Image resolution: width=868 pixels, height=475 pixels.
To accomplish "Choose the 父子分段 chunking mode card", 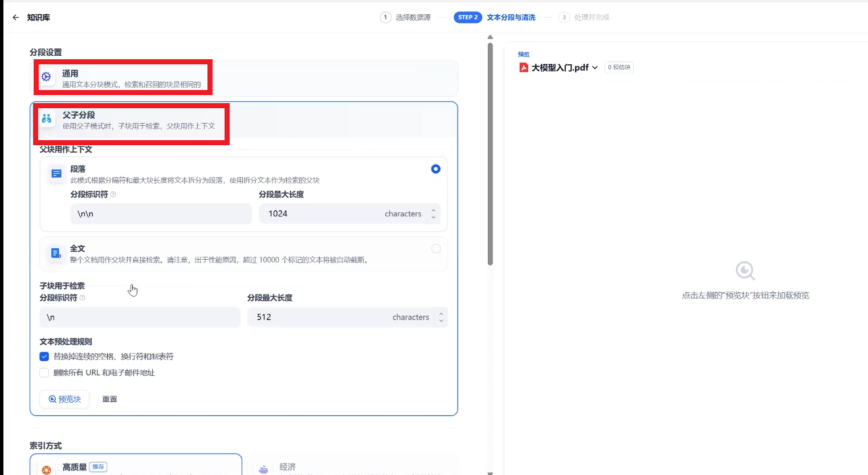I will click(244, 120).
